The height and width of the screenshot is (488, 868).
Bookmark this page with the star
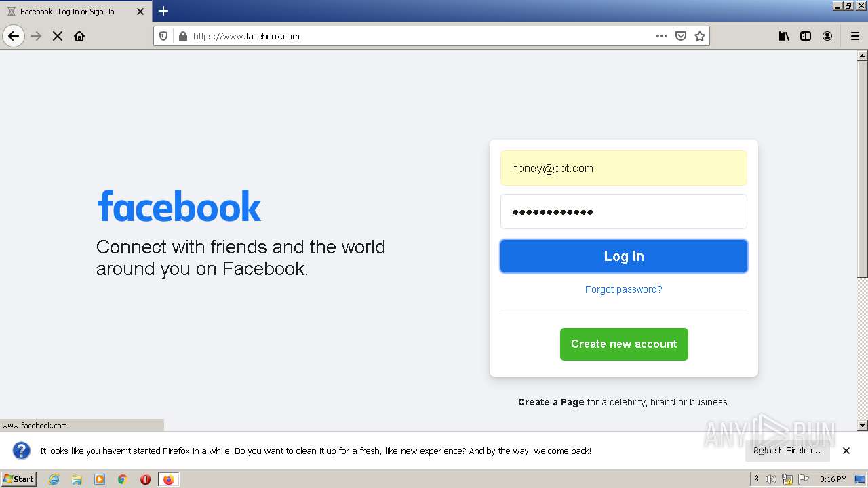point(700,36)
